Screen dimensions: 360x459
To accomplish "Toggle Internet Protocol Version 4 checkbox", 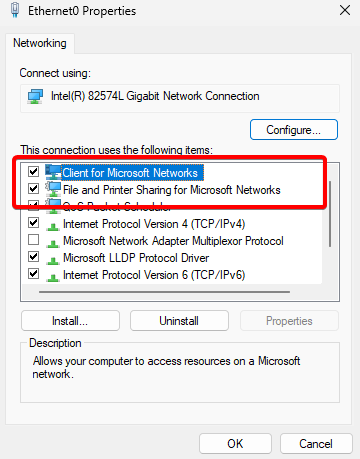I will 33,223.
